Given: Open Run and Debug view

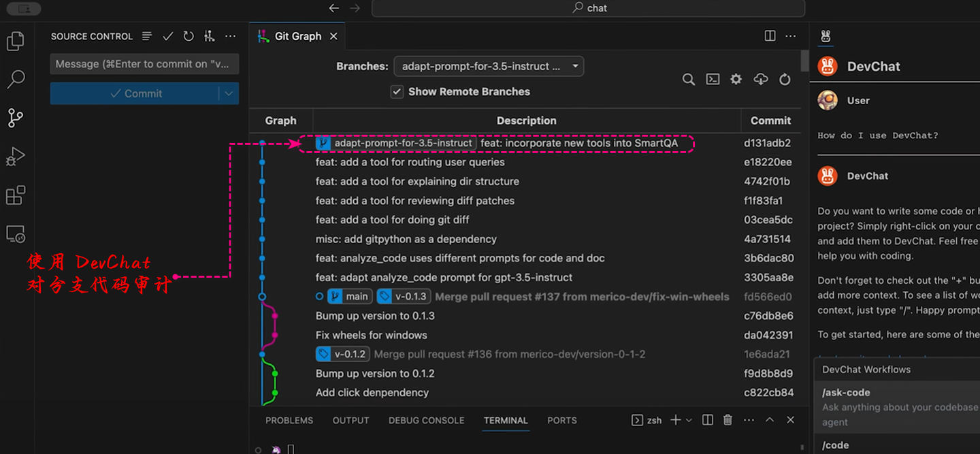Looking at the screenshot, I should click(15, 157).
